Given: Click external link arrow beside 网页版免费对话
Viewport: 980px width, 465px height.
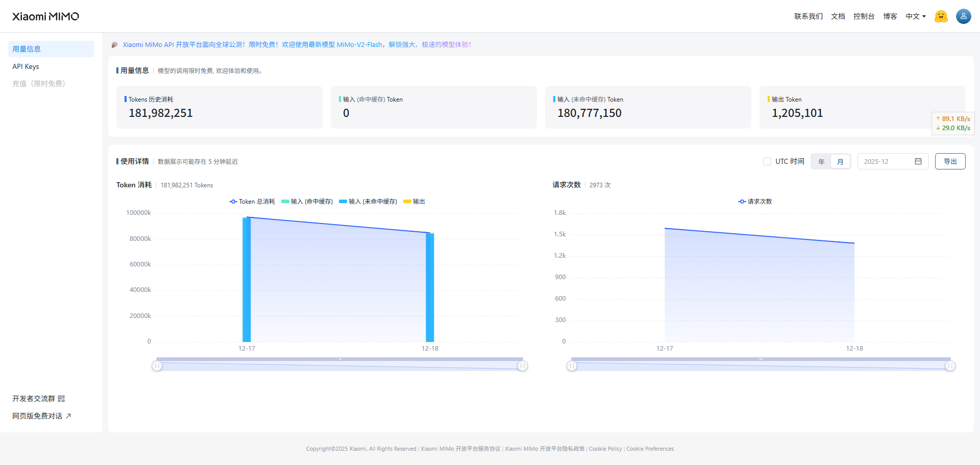Looking at the screenshot, I should click(x=68, y=416).
